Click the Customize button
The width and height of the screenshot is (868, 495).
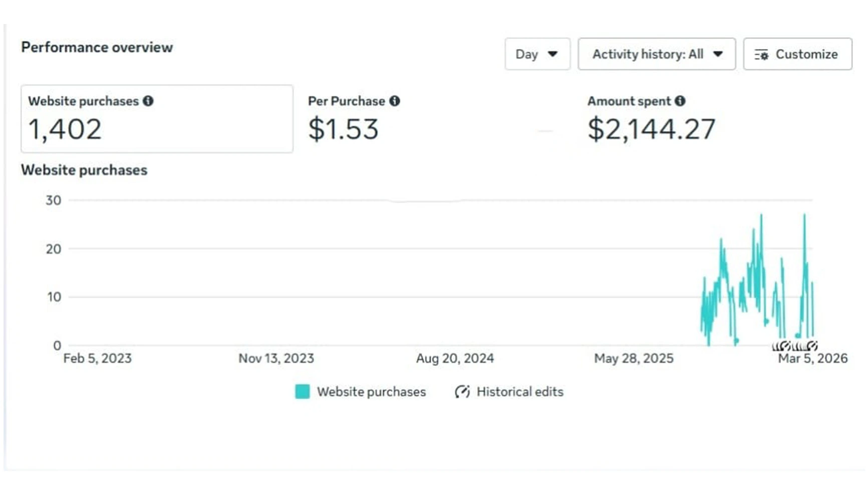pyautogui.click(x=797, y=54)
